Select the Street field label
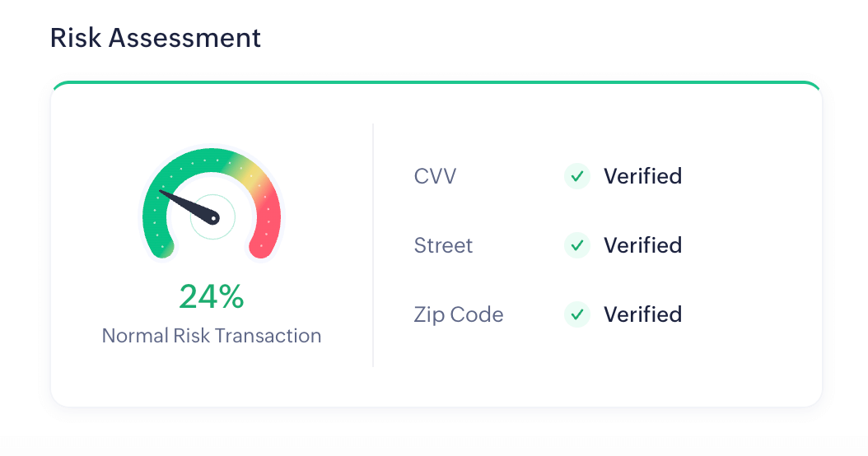Image resolution: width=868 pixels, height=456 pixels. click(x=443, y=245)
